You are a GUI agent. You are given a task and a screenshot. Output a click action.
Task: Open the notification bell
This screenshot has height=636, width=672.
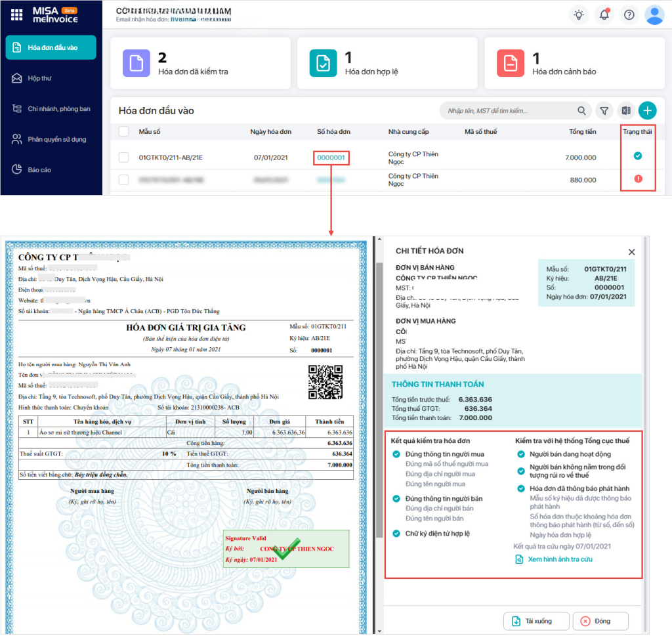click(604, 15)
